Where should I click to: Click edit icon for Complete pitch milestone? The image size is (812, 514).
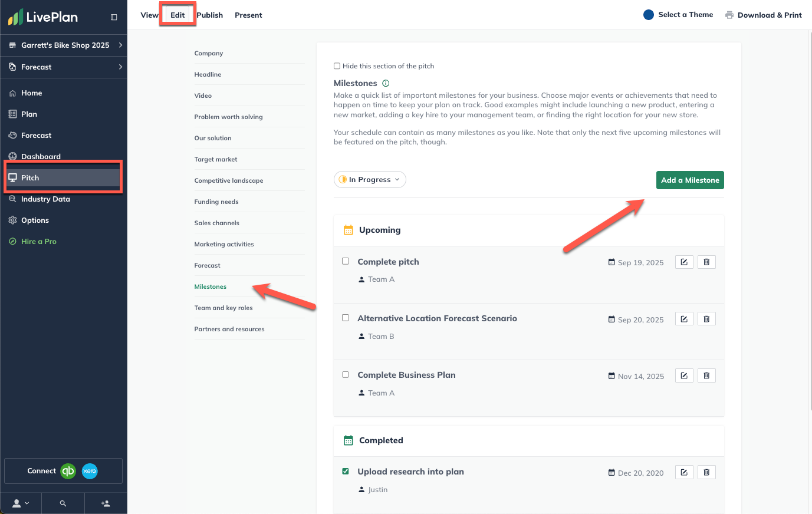coord(684,262)
